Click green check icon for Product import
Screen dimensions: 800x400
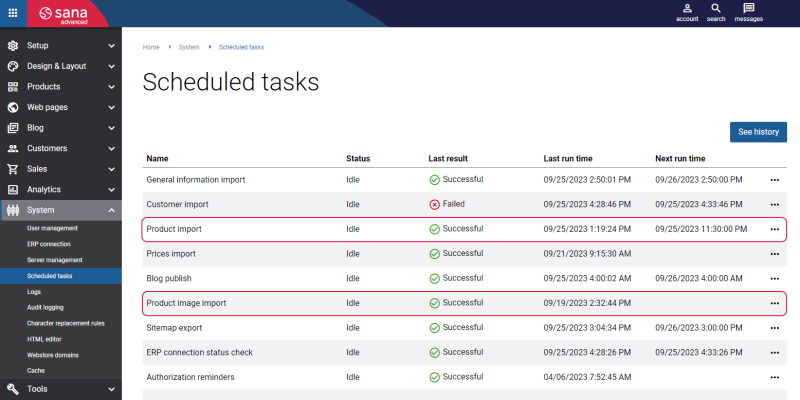coord(434,230)
